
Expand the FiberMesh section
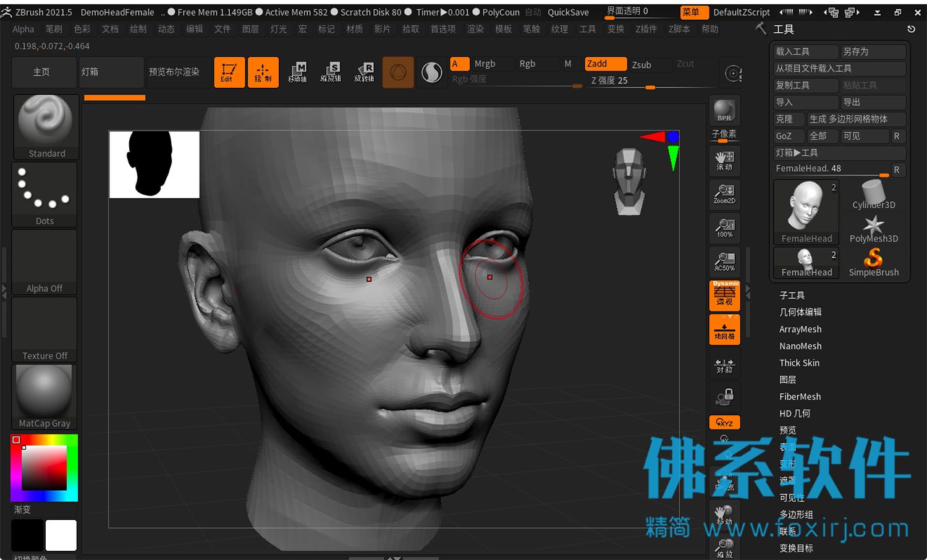click(x=800, y=397)
